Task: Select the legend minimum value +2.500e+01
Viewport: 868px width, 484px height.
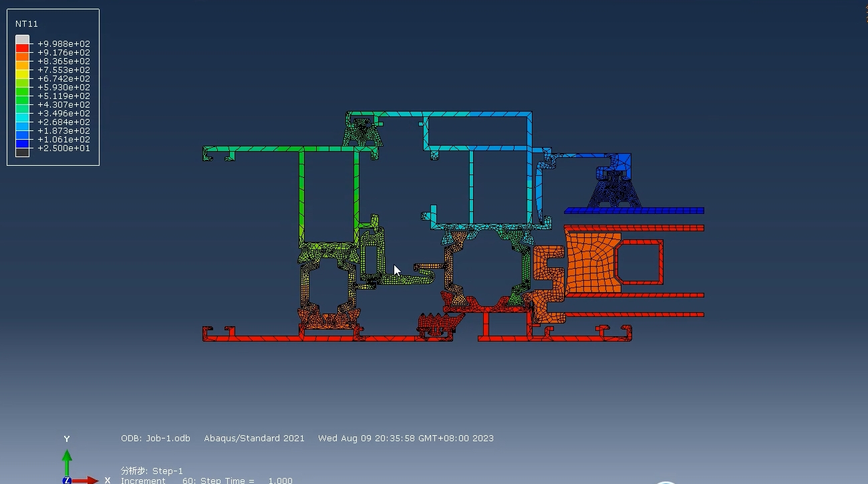Action: 63,148
